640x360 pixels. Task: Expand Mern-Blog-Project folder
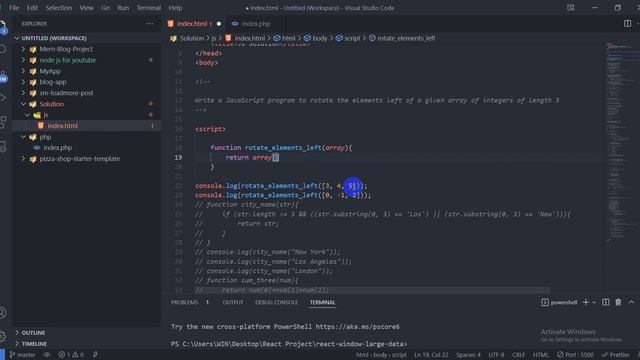point(23,49)
